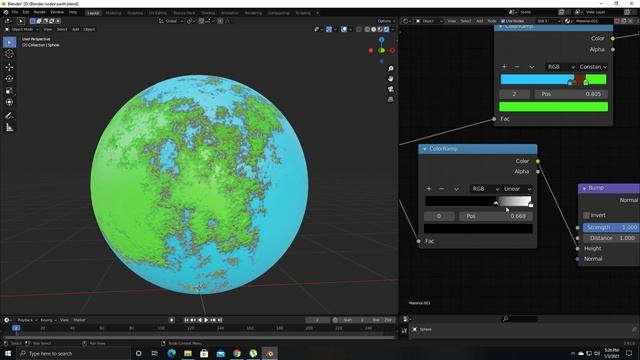The width and height of the screenshot is (640, 360).
Task: Open the Edit menu
Action: click(x=26, y=12)
